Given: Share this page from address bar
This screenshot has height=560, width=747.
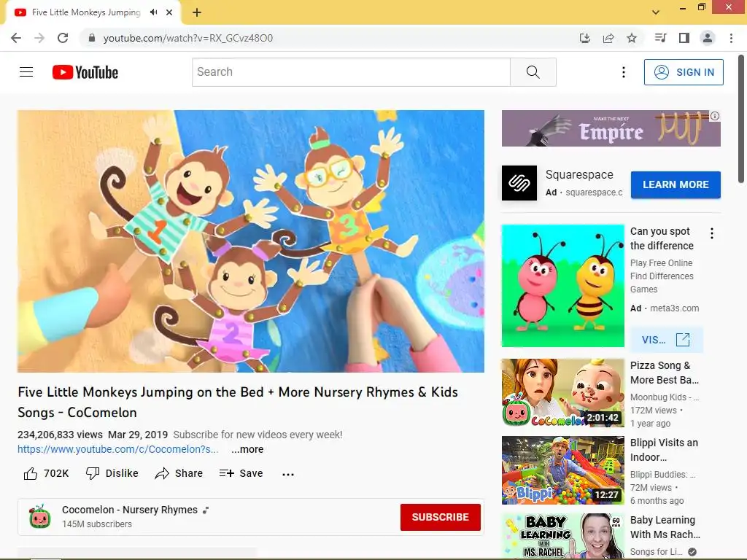Looking at the screenshot, I should click(x=608, y=38).
